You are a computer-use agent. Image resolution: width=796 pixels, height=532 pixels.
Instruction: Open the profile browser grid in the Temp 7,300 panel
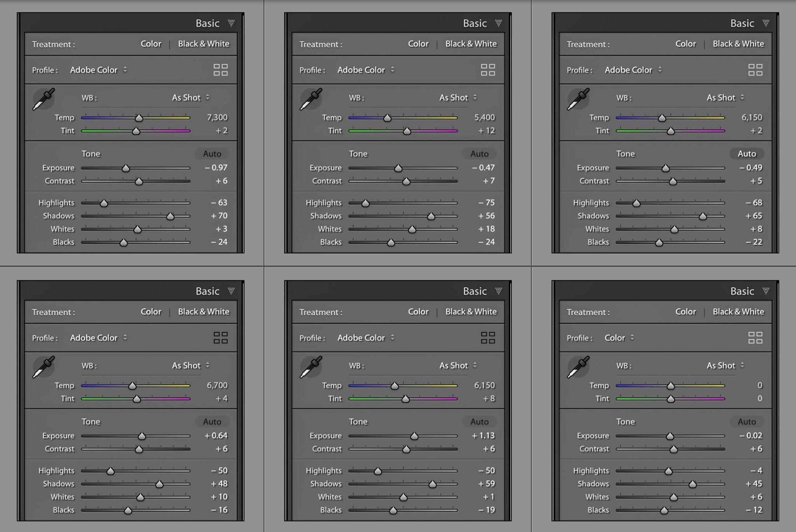220,70
